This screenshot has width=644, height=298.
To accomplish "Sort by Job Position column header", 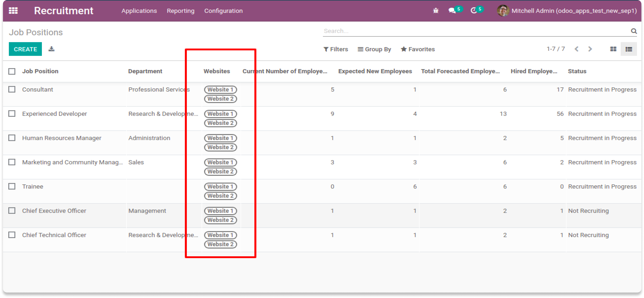I will coord(40,71).
